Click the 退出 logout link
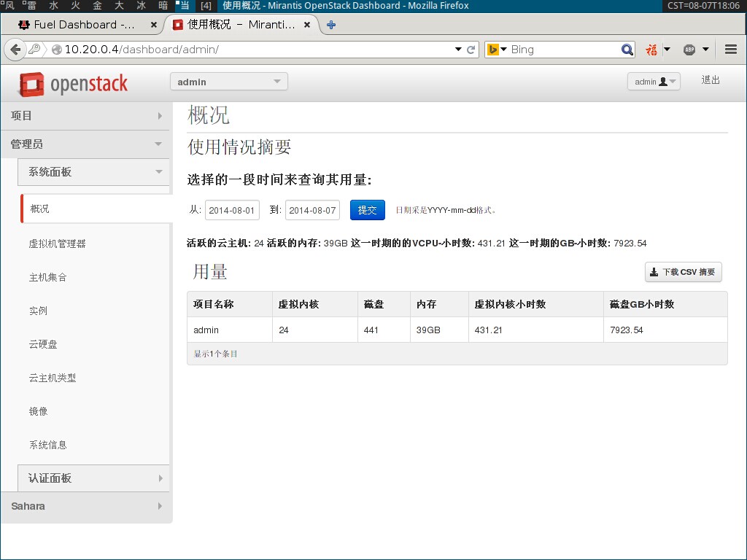The height and width of the screenshot is (560, 747). click(x=711, y=80)
